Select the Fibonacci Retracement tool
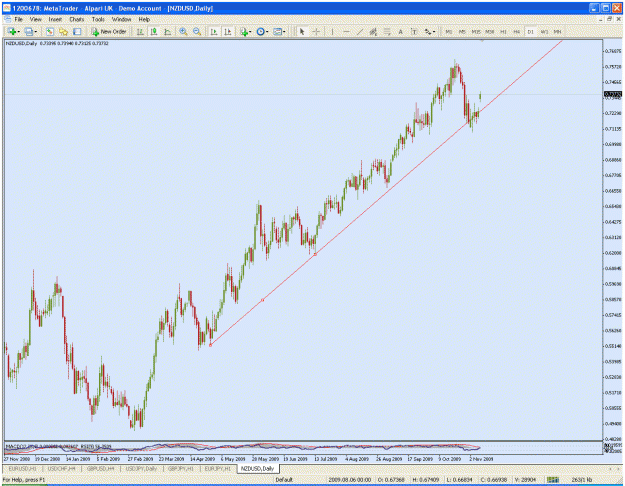625x486 pixels. pos(387,31)
